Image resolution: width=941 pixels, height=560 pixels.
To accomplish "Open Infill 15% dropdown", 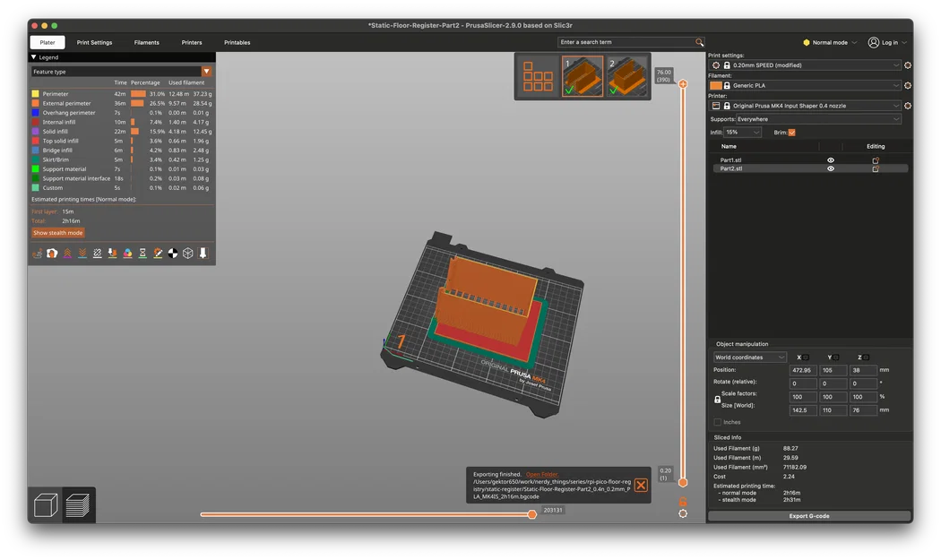I will (x=742, y=132).
